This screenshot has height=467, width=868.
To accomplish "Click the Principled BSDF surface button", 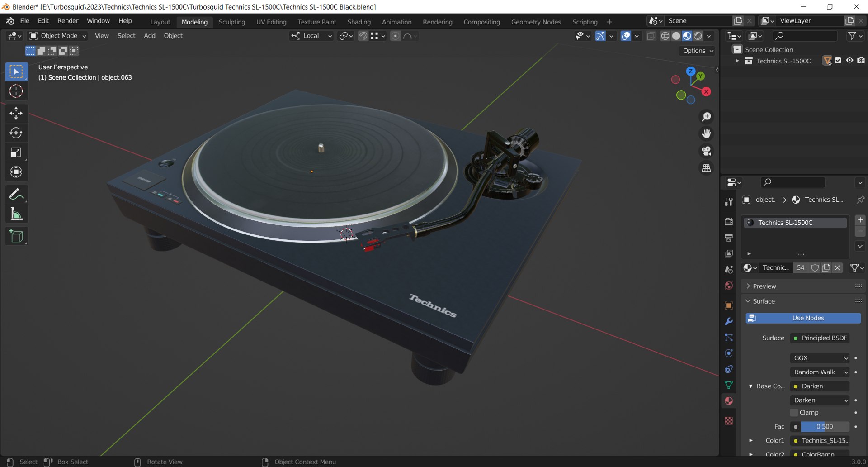I will click(820, 338).
